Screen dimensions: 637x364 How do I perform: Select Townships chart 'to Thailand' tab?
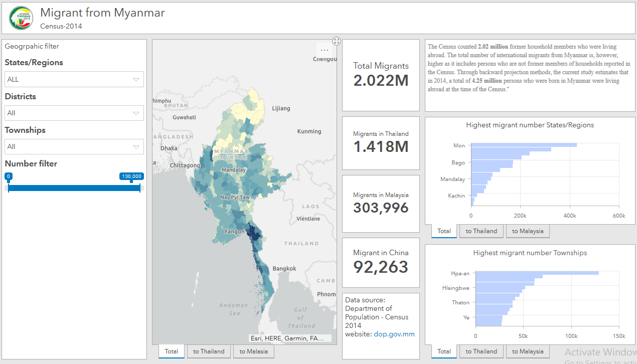click(x=481, y=351)
